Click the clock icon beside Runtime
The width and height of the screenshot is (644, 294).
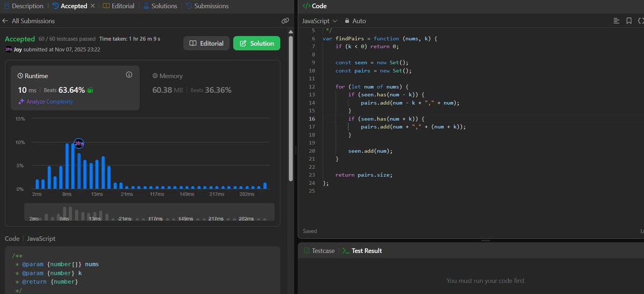[20, 76]
